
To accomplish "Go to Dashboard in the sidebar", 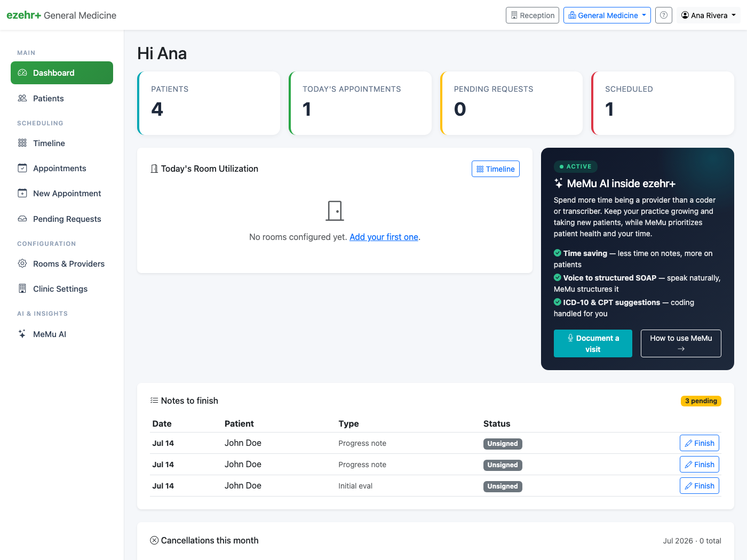I will point(62,73).
